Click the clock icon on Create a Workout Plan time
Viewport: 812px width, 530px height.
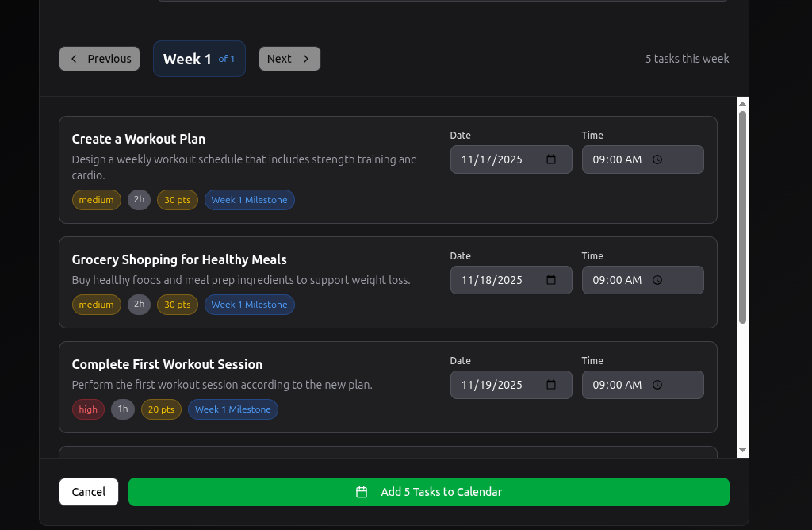[x=657, y=159]
